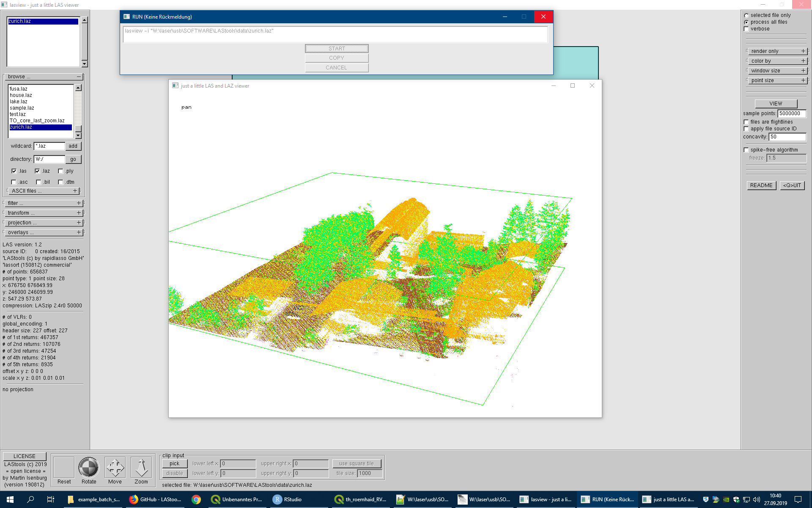Viewport: 812px width, 508px height.
Task: Click the Zoom arrow icon
Action: coord(141,467)
